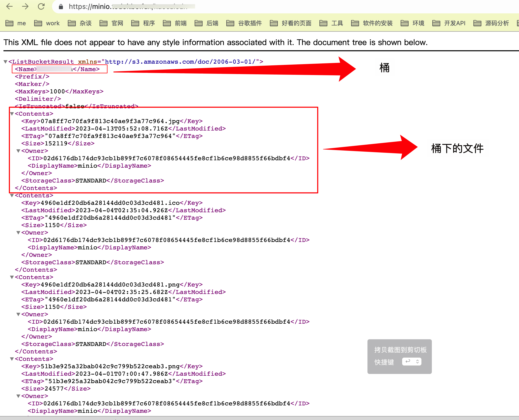Click shortcut selector in 拷贝截图到剪切板 popup
Image resolution: width=519 pixels, height=420 pixels.
point(412,362)
